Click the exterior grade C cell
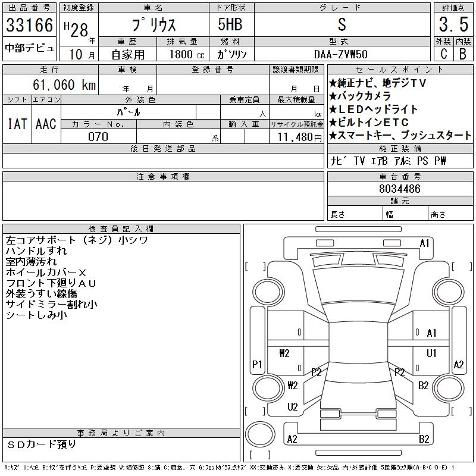Viewport: 476px width, 476px height. point(443,54)
